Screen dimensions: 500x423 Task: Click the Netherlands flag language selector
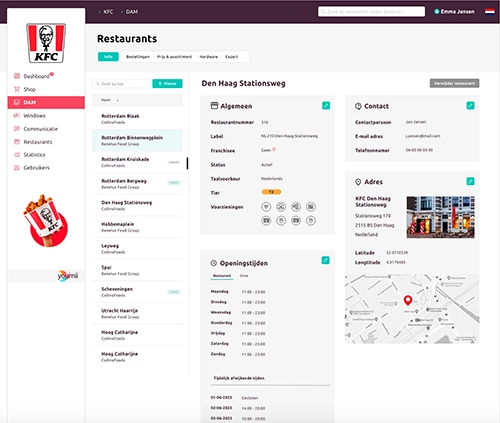coord(490,12)
